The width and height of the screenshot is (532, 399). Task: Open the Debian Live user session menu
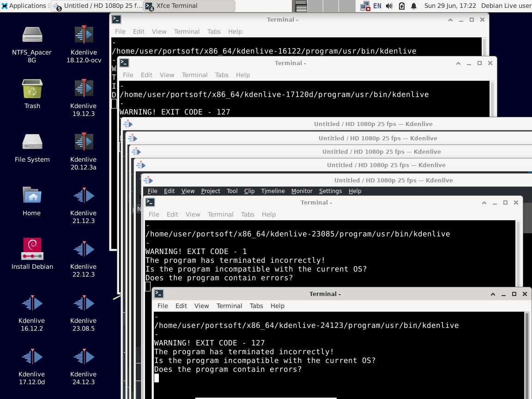(506, 6)
